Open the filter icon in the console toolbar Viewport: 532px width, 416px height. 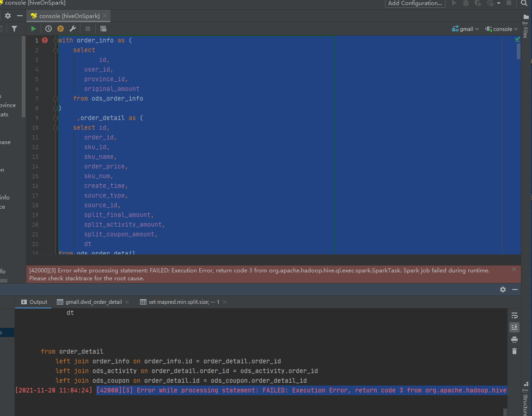click(x=14, y=28)
